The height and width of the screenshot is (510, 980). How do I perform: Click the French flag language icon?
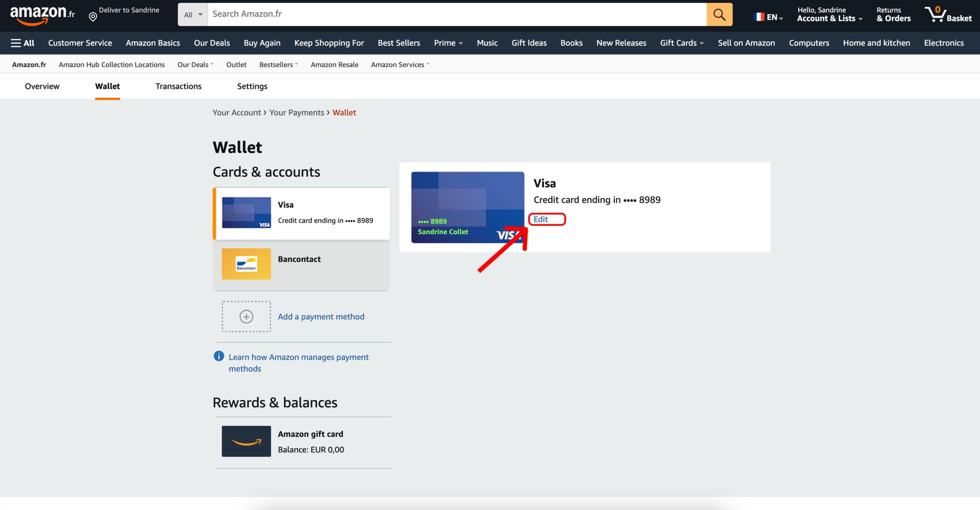pos(759,17)
